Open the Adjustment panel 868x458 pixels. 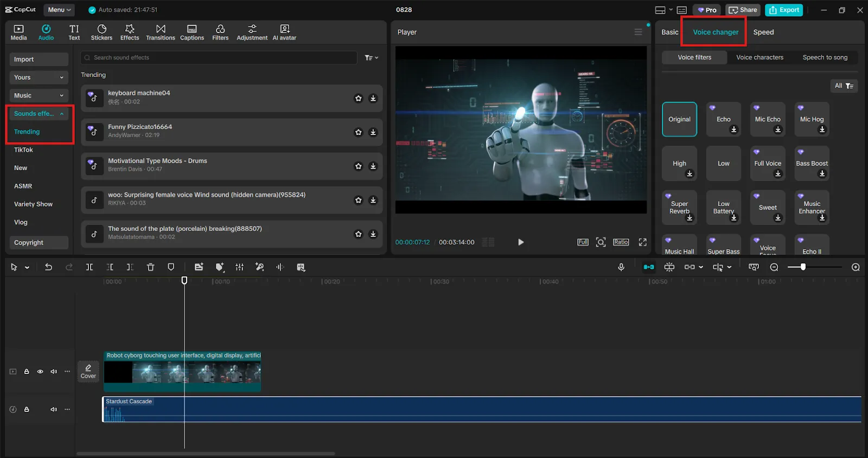tap(252, 33)
